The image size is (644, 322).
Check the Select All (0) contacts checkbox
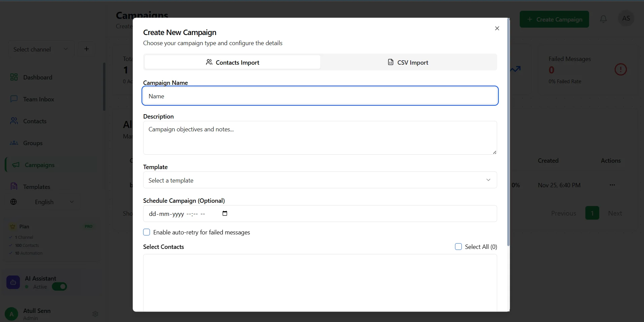(458, 247)
